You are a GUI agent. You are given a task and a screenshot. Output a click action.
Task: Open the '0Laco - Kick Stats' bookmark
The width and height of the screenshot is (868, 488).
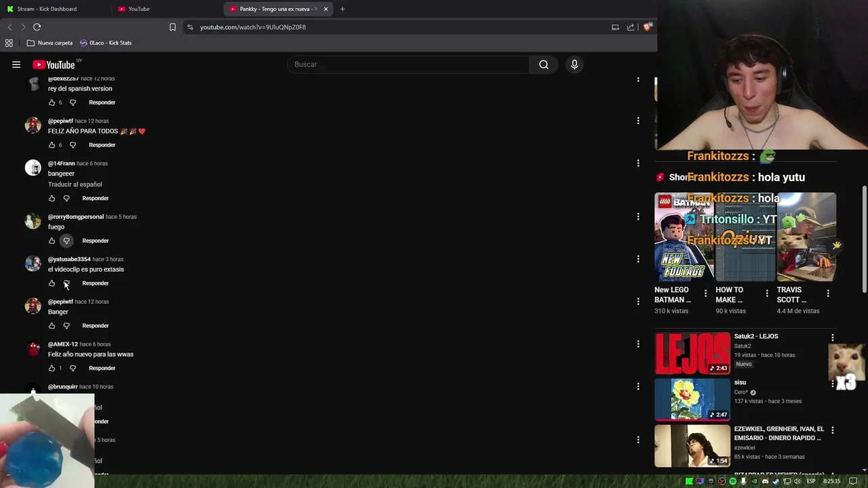[106, 43]
